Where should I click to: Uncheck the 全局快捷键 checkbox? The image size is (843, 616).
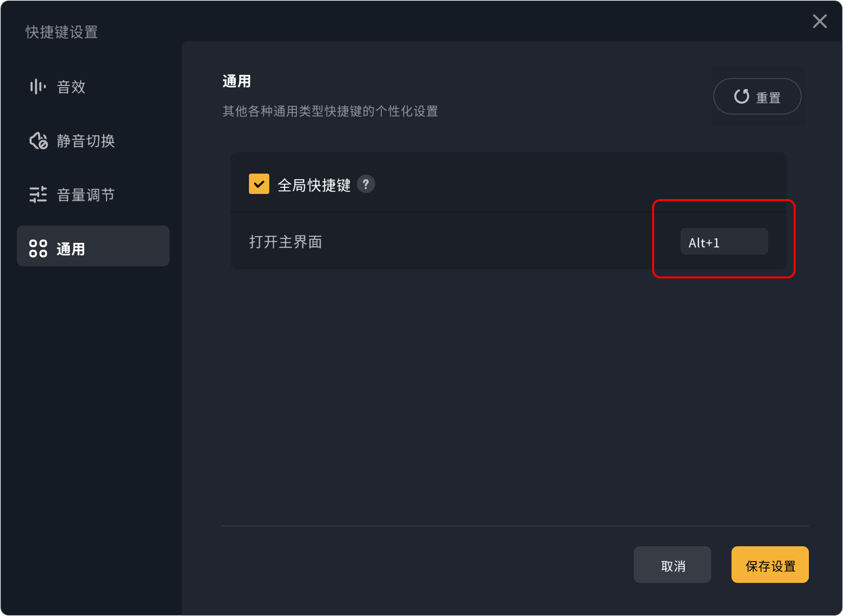(x=259, y=184)
